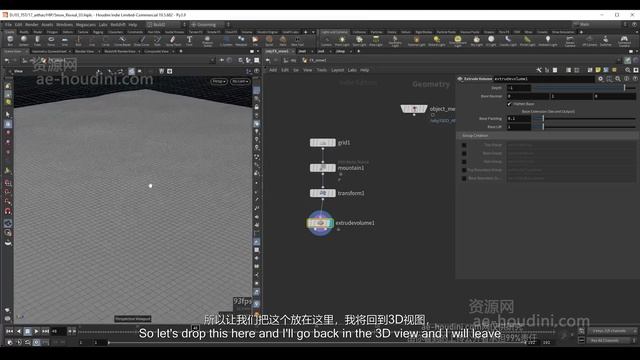Image resolution: width=640 pixels, height=360 pixels.
Task: Open the network editor Add menu
Action: (x=273, y=70)
